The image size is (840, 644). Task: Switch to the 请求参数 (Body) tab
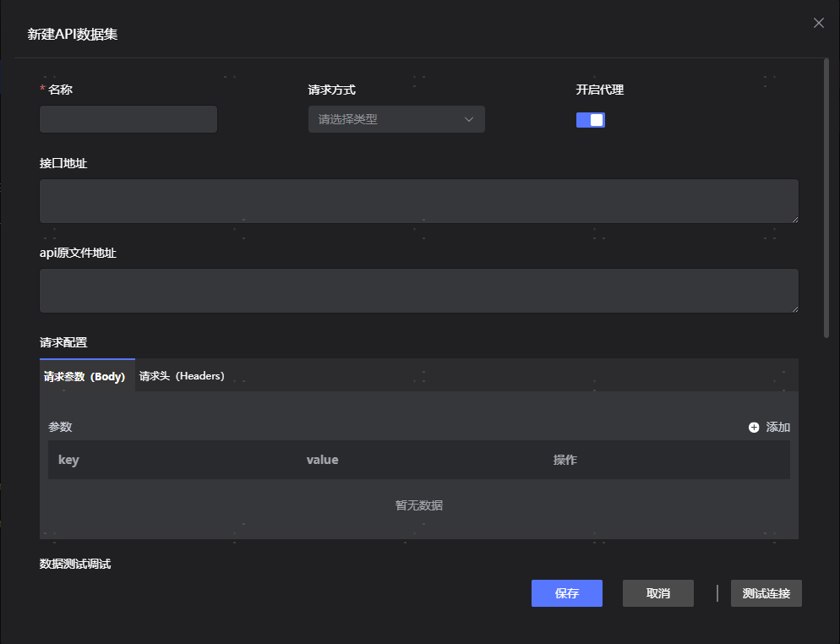click(x=85, y=376)
